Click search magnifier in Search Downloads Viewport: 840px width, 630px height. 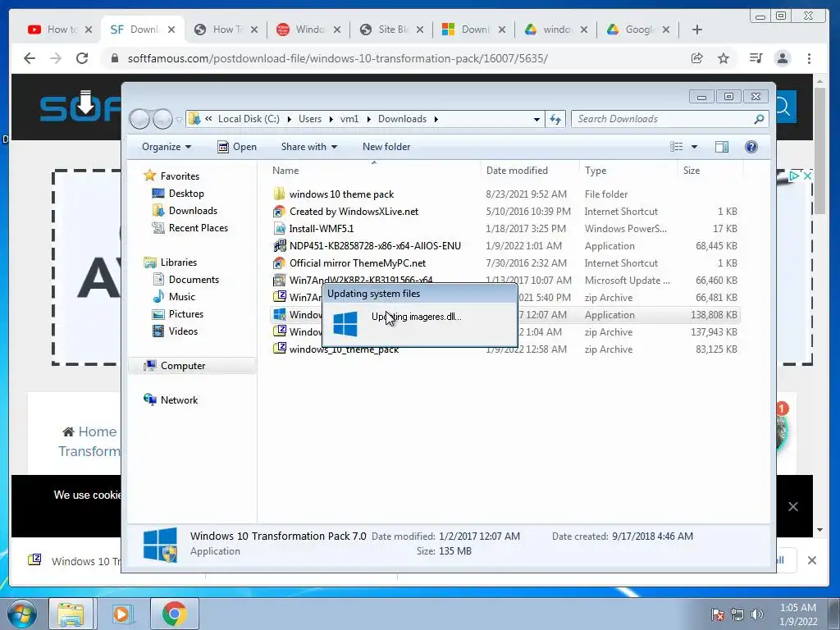coord(759,119)
